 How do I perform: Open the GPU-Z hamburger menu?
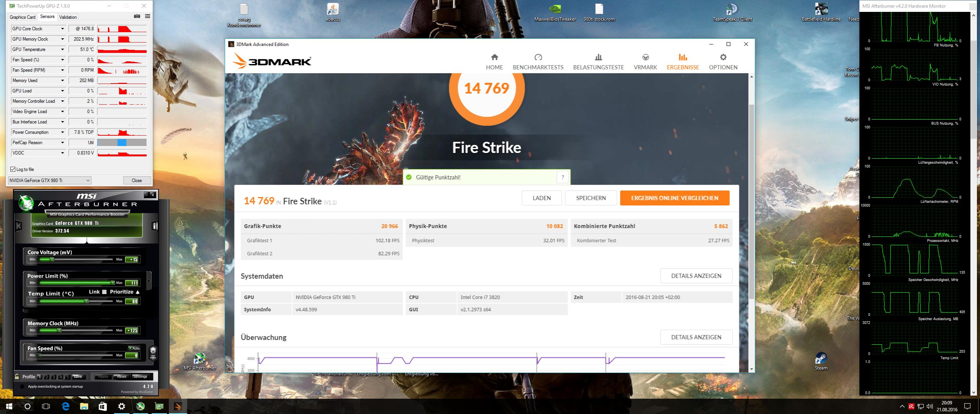147,16
